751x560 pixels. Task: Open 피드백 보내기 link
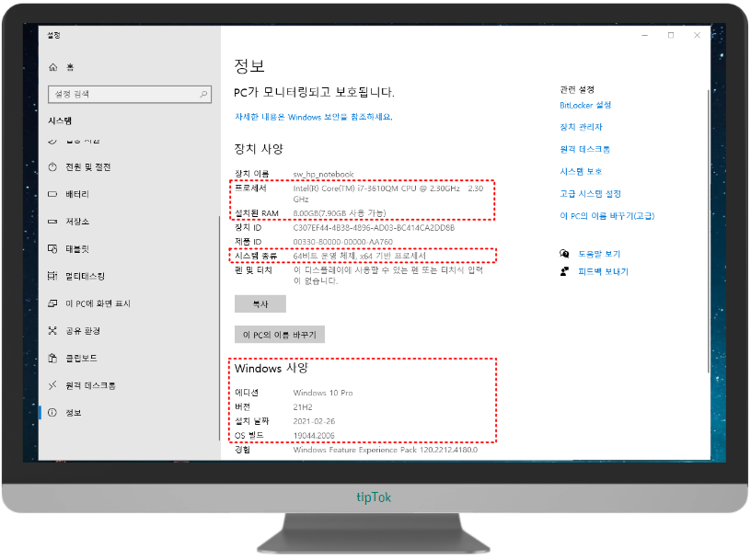(603, 271)
